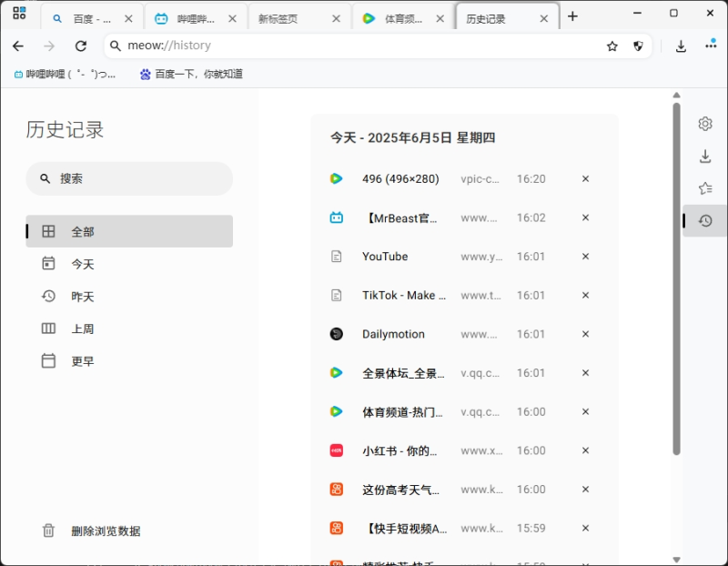Open favorites star list in sidebar
This screenshot has height=566, width=728.
point(704,188)
